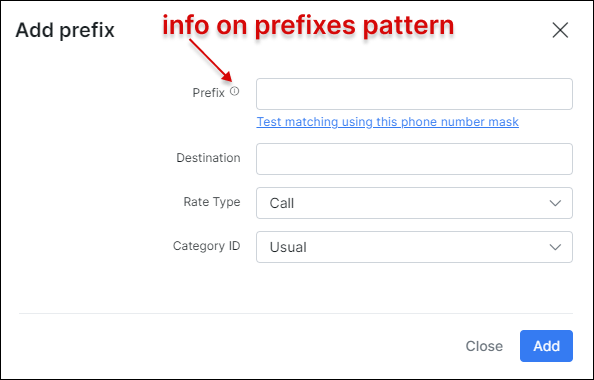Click the info icon beside Prefix label

point(235,91)
